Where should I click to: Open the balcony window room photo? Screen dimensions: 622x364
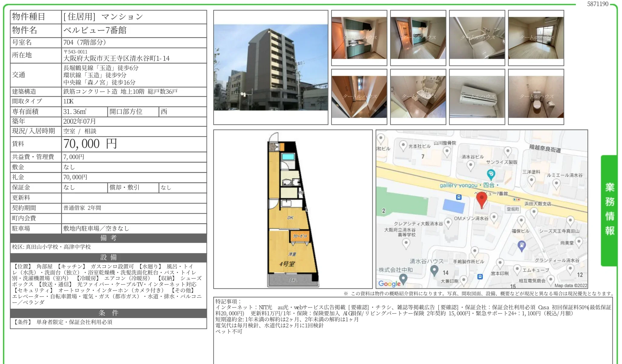coord(536,38)
